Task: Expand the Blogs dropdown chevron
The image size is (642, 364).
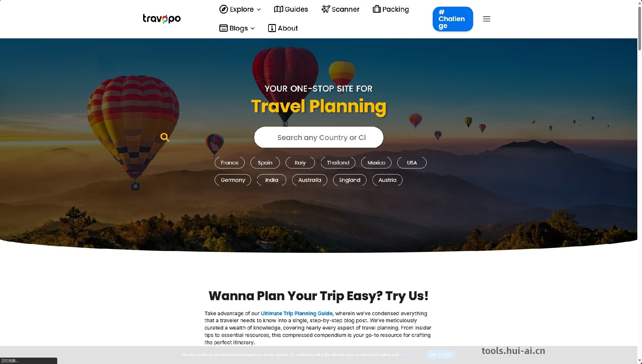Action: pyautogui.click(x=252, y=29)
